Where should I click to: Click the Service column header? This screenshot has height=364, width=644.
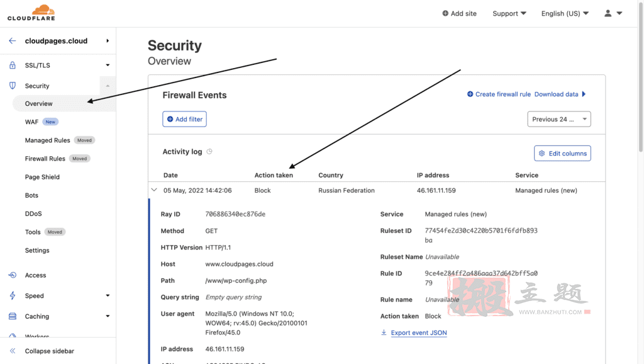526,175
